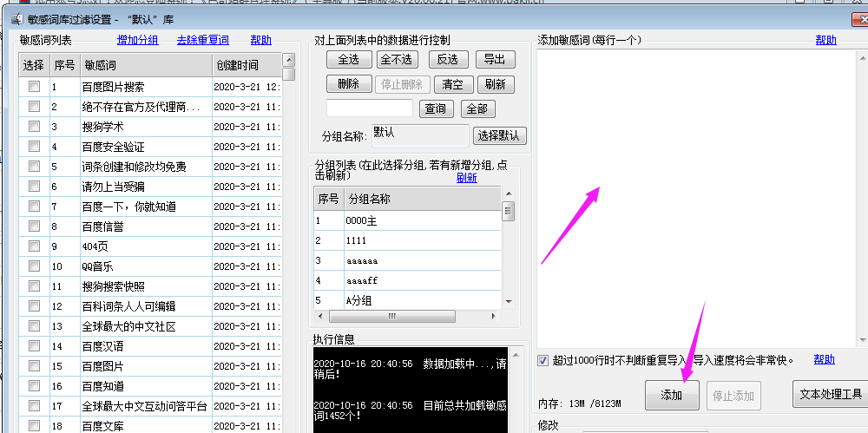
Task: Select the word 百度知道
Action: point(102,386)
